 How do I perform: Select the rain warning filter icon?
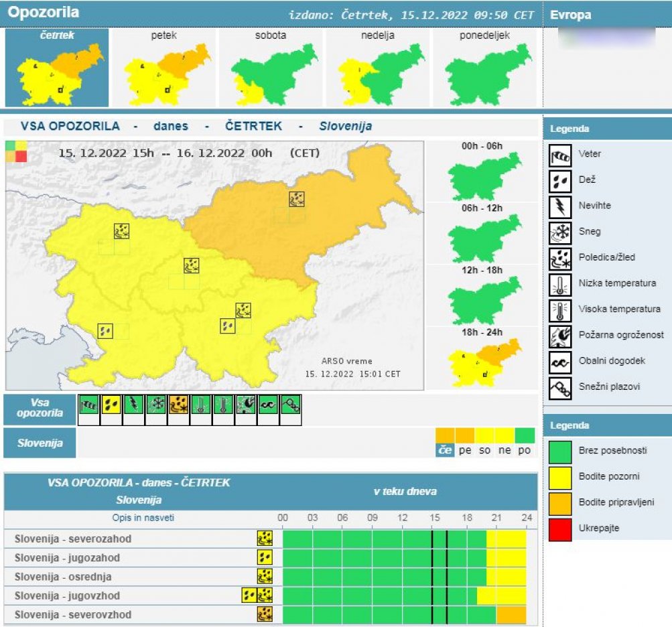111,405
